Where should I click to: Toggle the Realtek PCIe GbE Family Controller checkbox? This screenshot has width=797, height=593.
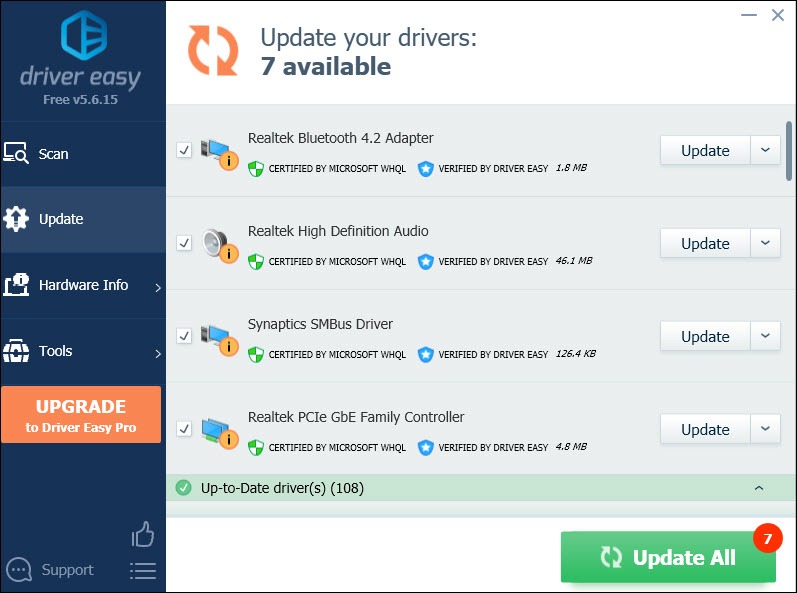click(x=184, y=429)
